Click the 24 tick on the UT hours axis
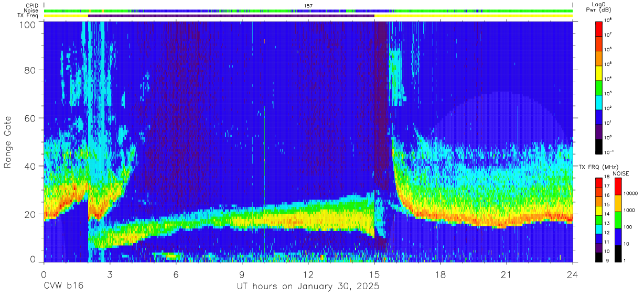 coord(572,274)
